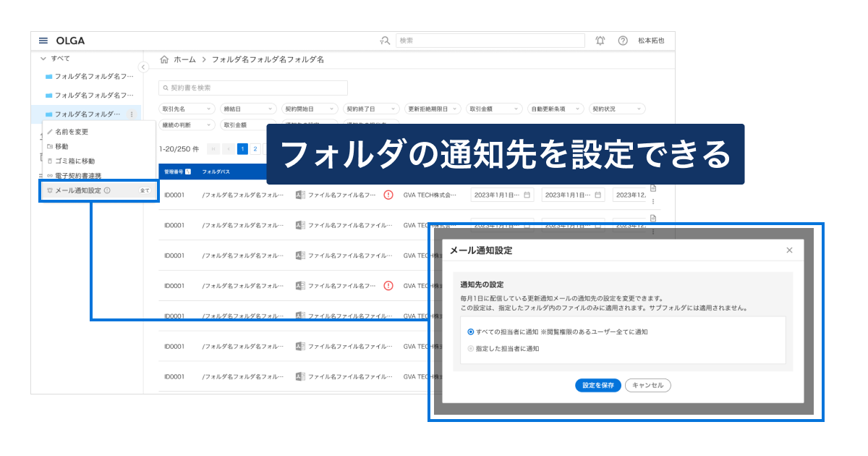Open the 契約開始日 filter dropdown
This screenshot has height=456, width=868.
tap(310, 109)
